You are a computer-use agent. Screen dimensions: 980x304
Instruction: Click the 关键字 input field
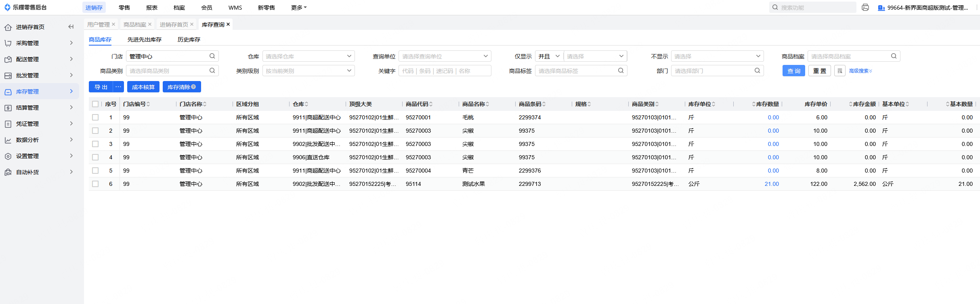[445, 71]
